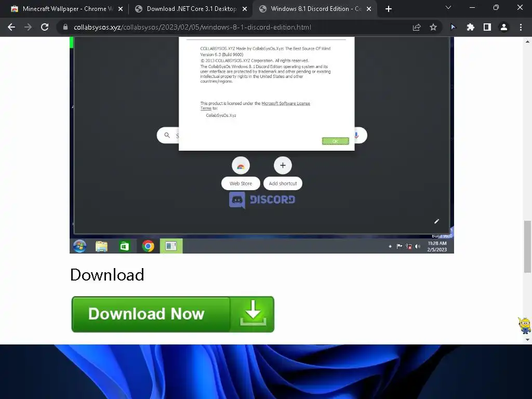Viewport: 532px width, 399px height.
Task: Open Chrome's three-dot menu
Action: click(x=521, y=27)
